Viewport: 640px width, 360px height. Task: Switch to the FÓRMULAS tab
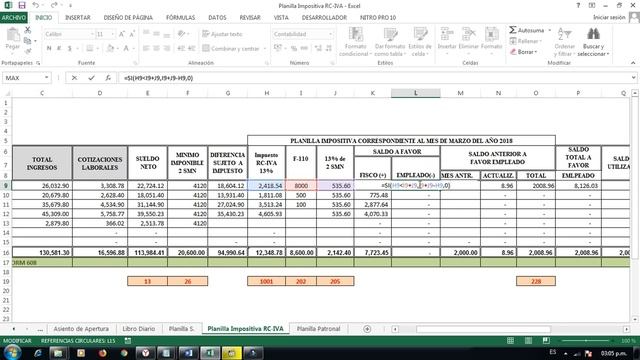pyautogui.click(x=180, y=18)
